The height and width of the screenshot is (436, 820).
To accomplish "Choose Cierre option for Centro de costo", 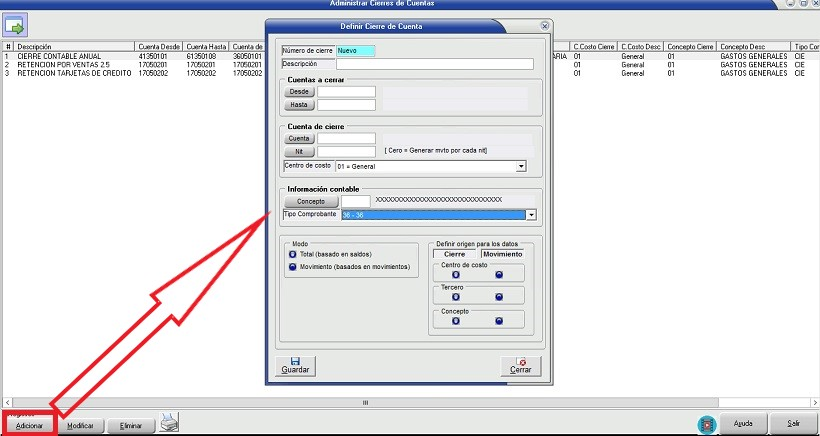I will pos(455,274).
